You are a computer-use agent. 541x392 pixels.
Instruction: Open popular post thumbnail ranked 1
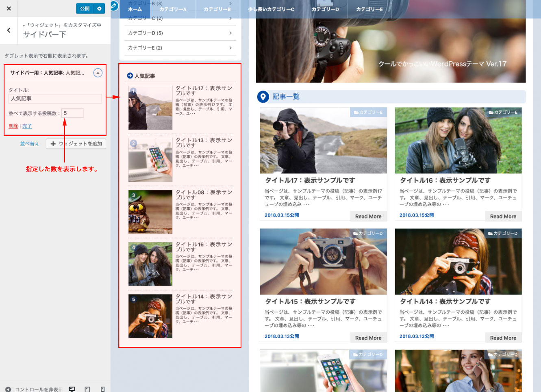tap(150, 108)
